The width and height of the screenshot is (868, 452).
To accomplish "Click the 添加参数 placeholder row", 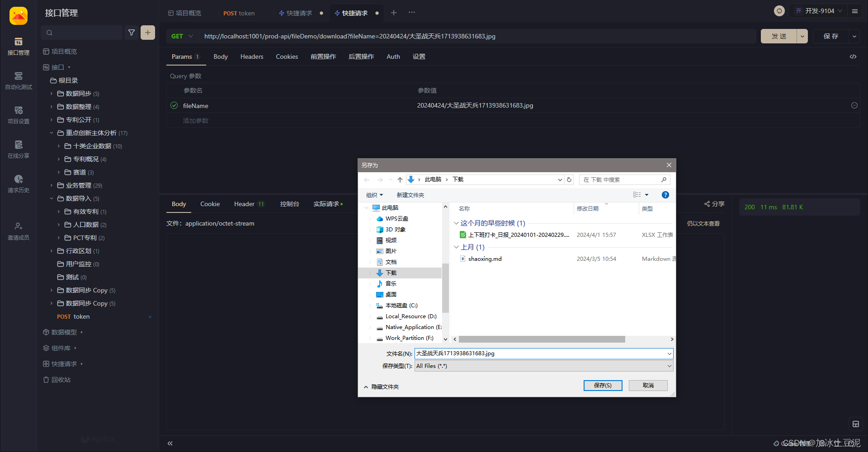I will click(196, 121).
